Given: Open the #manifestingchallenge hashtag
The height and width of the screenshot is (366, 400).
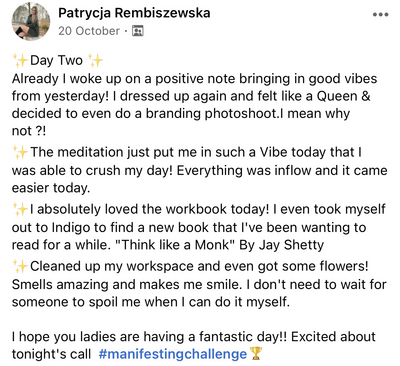Looking at the screenshot, I should click(172, 354).
